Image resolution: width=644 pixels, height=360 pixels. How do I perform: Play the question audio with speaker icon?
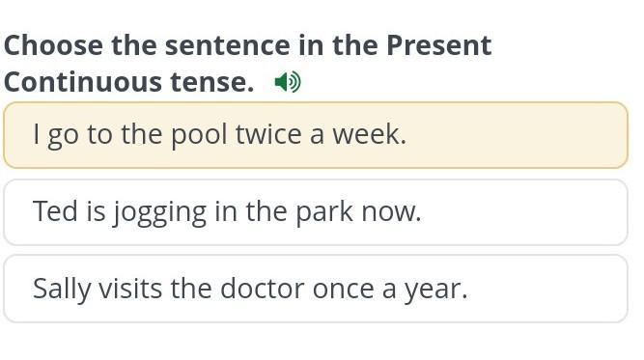288,82
